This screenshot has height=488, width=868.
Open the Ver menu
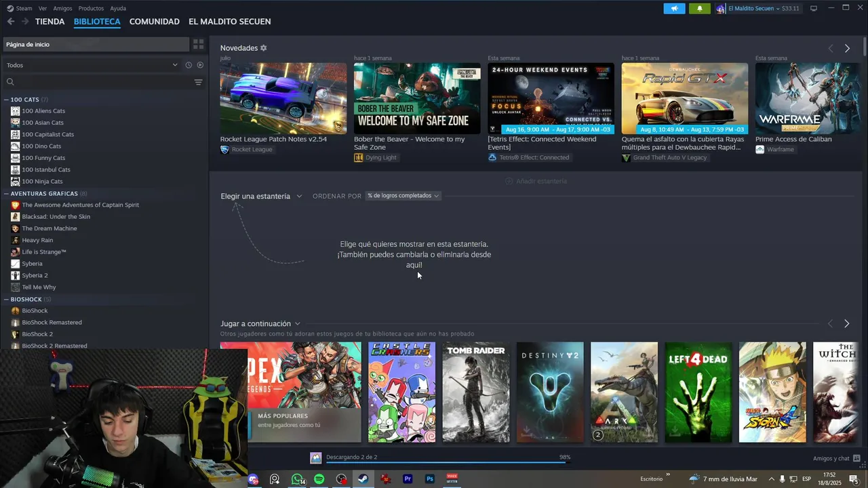coord(43,8)
